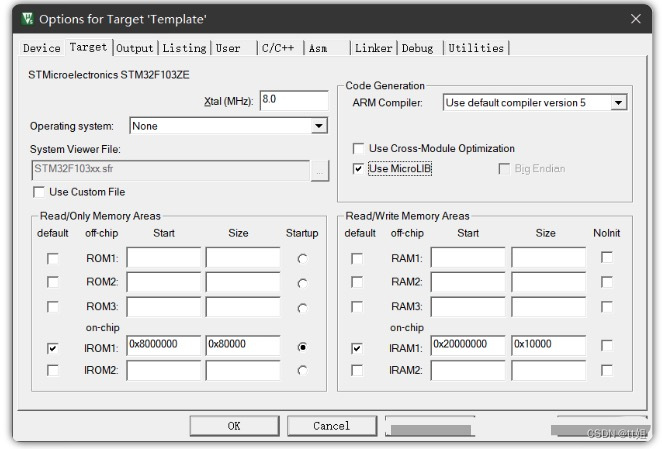Check the RAM1 default checkbox
Image resolution: width=662 pixels, height=449 pixels.
357,259
